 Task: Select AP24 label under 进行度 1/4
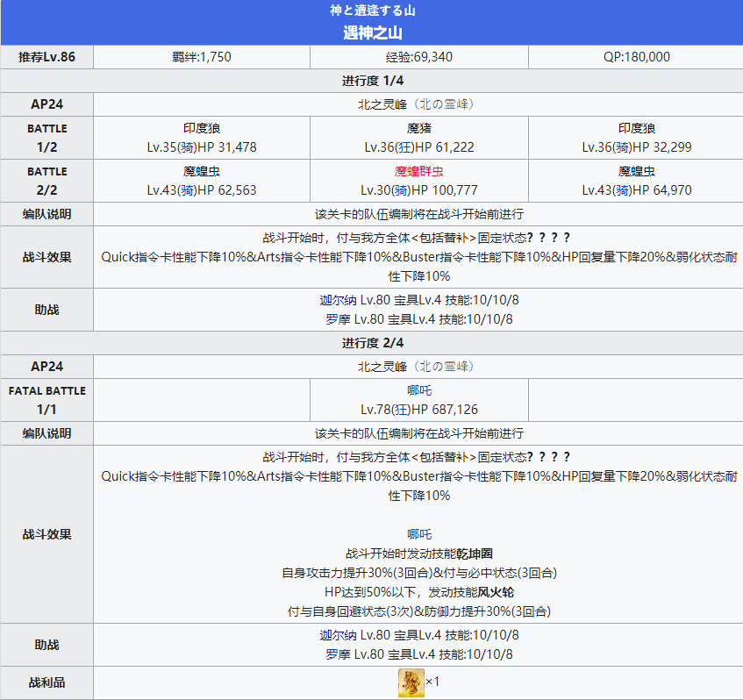click(46, 104)
